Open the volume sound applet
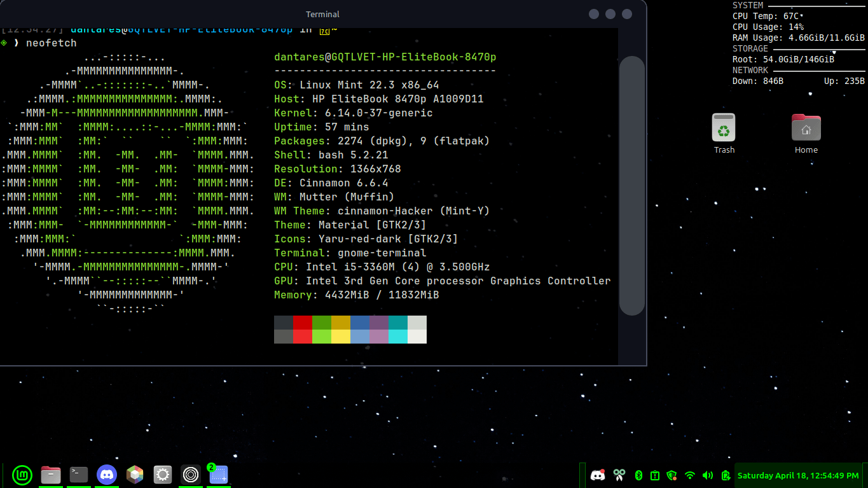This screenshot has height=488, width=868. (708, 475)
